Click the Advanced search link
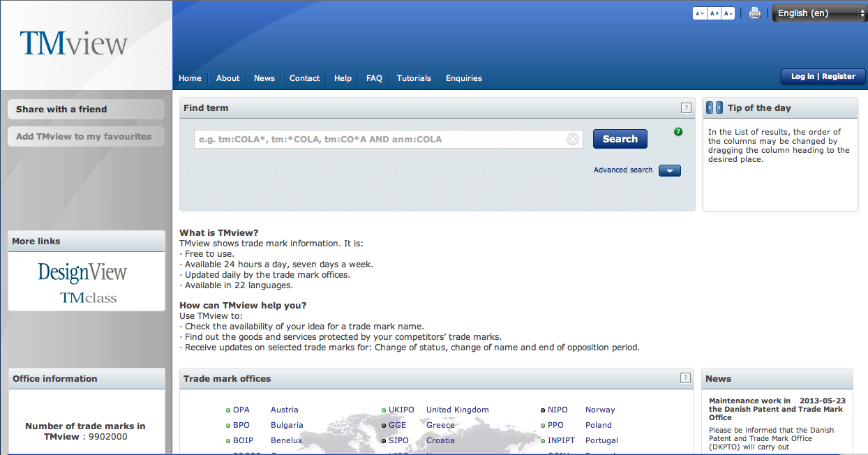868x455 pixels. tap(623, 170)
